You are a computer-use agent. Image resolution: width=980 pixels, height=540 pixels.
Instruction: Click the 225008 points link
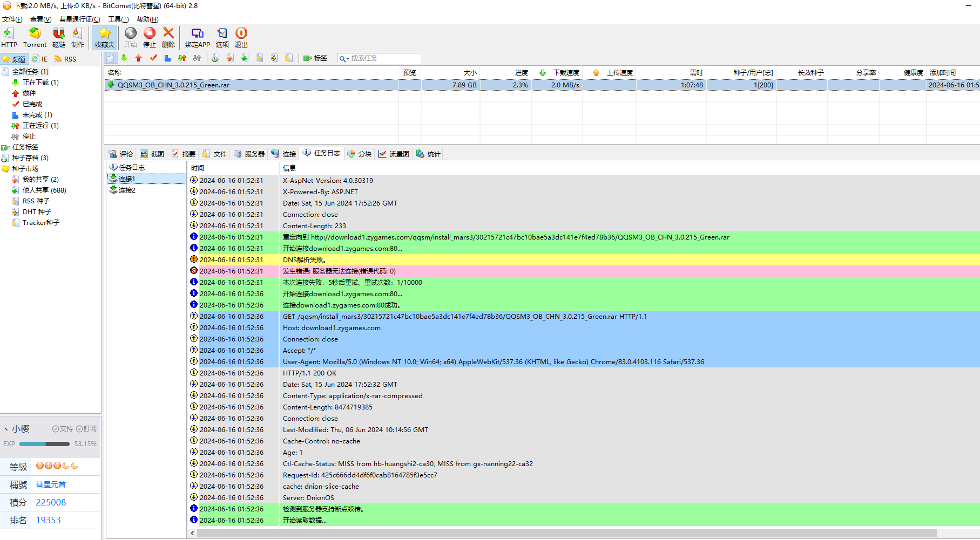[x=51, y=502]
